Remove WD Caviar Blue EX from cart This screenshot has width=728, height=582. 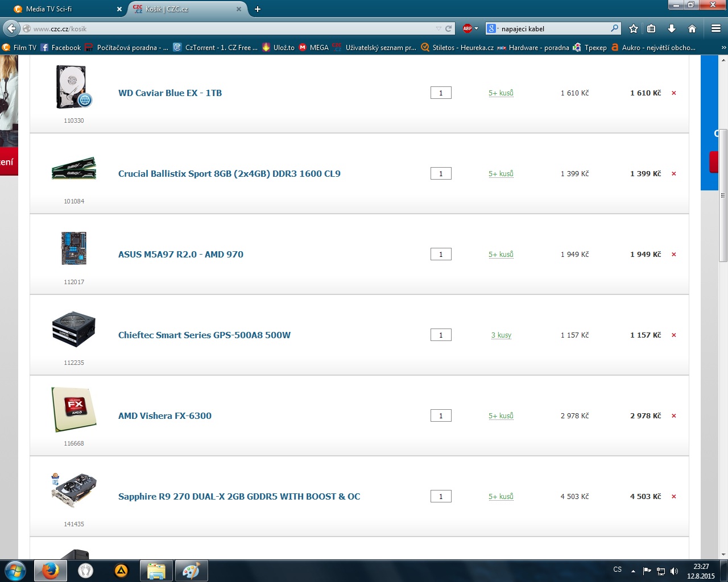click(674, 93)
